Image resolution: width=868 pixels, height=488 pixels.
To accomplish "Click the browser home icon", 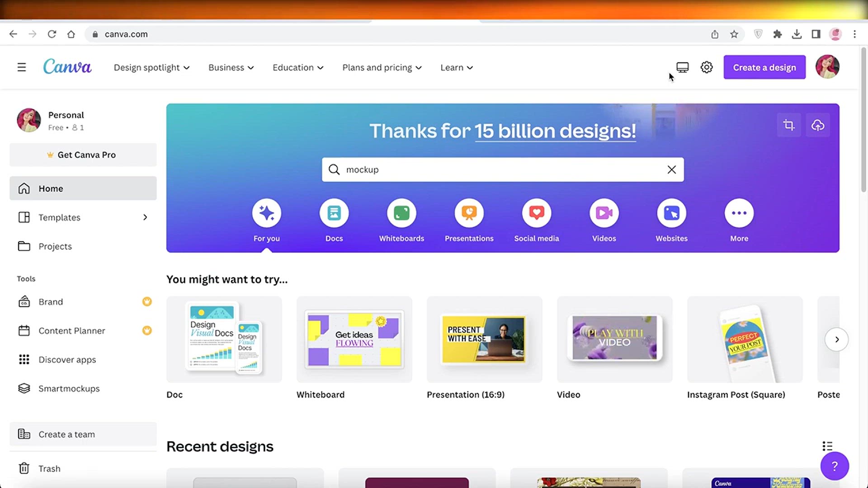I will 71,34.
